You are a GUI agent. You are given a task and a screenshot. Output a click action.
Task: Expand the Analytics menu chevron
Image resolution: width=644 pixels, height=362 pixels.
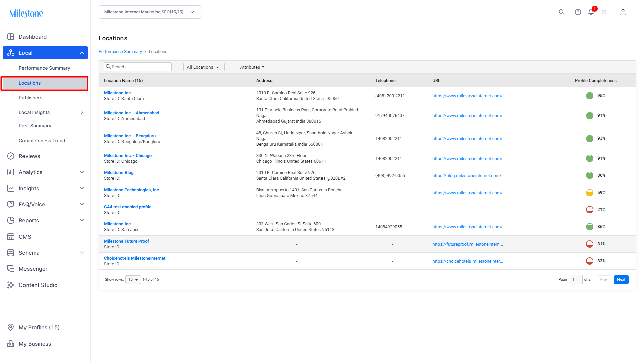82,172
